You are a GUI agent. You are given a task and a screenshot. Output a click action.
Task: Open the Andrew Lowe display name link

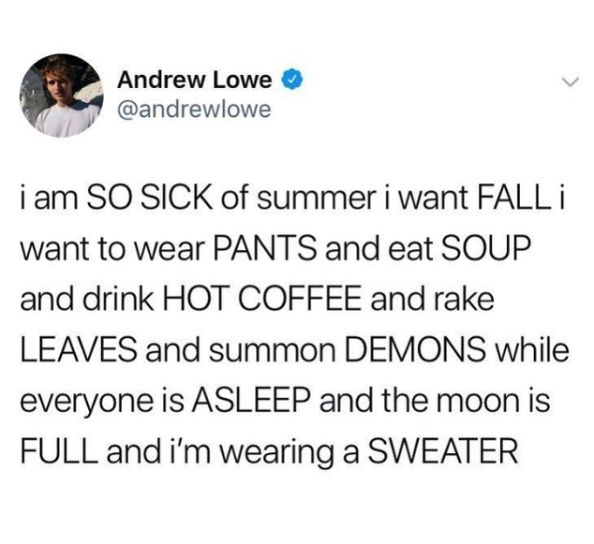pyautogui.click(x=195, y=80)
